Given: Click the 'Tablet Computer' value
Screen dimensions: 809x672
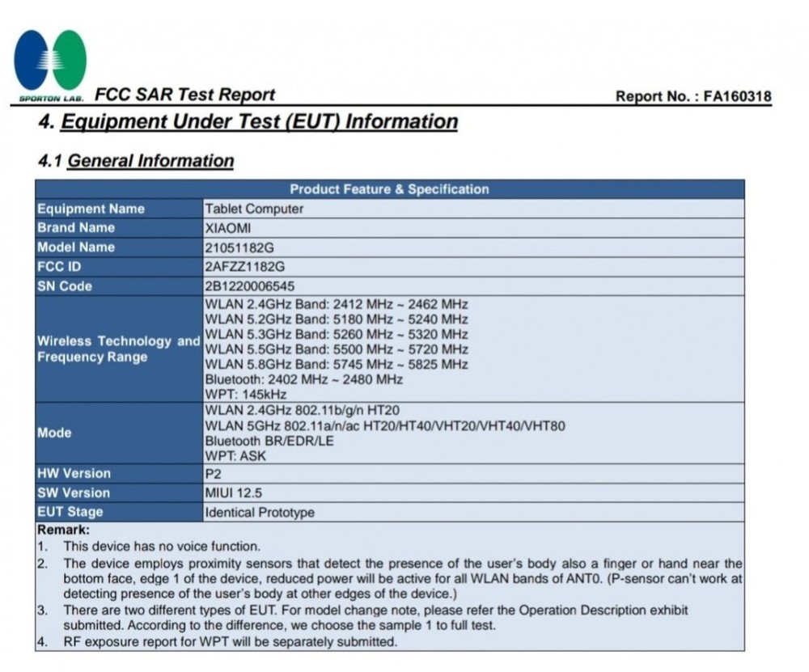Looking at the screenshot, I should pos(254,209).
